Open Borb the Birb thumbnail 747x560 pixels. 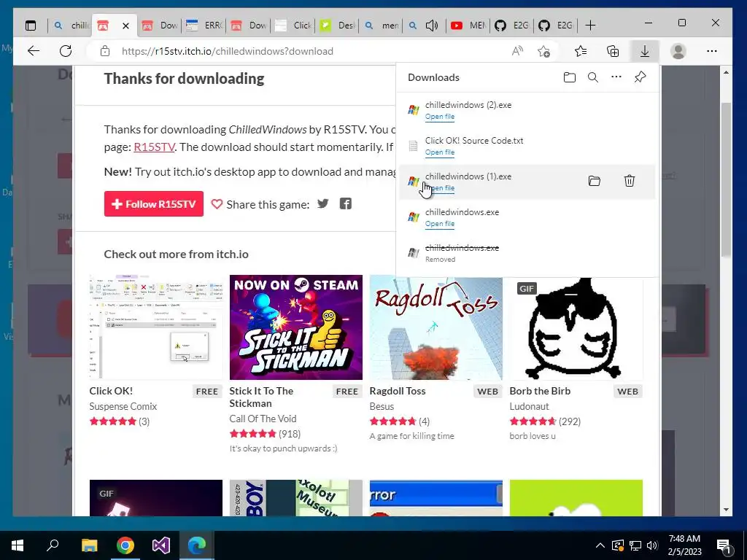576,327
